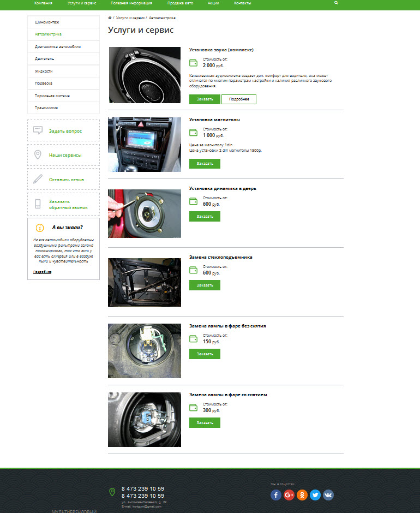Open Odnoklassniki social icon
420x513 pixels.
pos(302,495)
